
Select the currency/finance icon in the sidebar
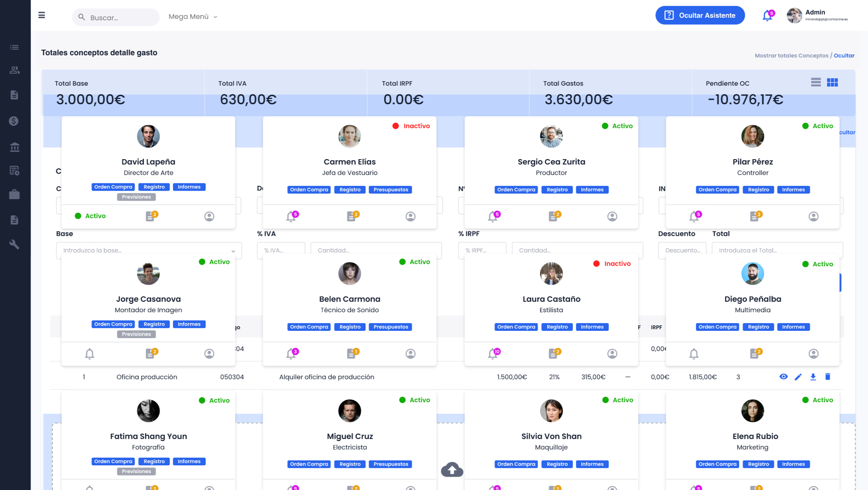(x=15, y=120)
